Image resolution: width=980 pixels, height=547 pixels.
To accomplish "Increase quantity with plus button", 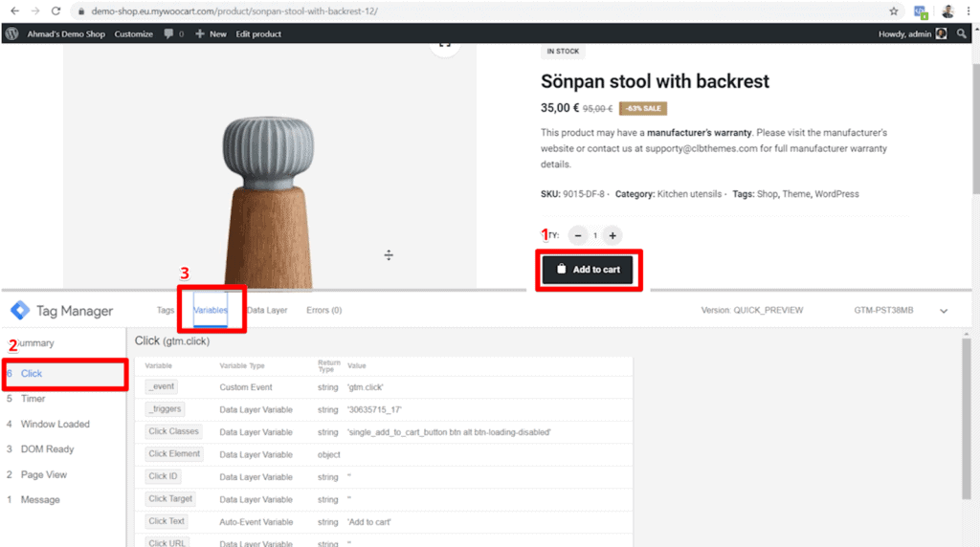I will pyautogui.click(x=612, y=235).
